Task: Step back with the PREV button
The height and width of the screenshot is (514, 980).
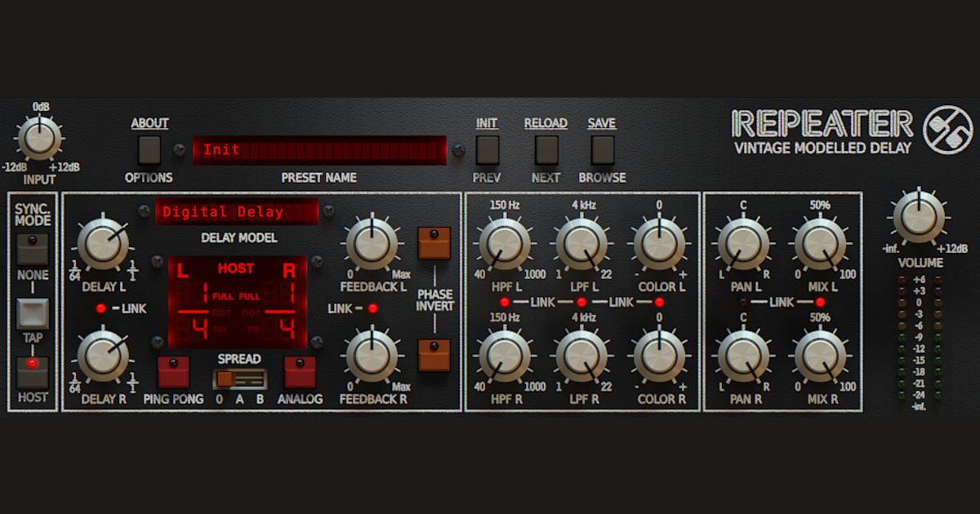Action: tap(487, 151)
